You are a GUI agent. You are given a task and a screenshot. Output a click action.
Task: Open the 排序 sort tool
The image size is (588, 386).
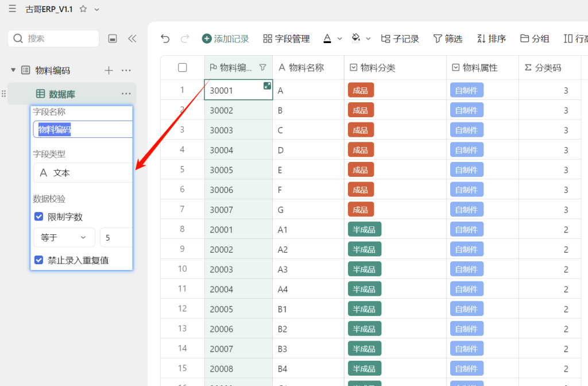click(x=492, y=38)
